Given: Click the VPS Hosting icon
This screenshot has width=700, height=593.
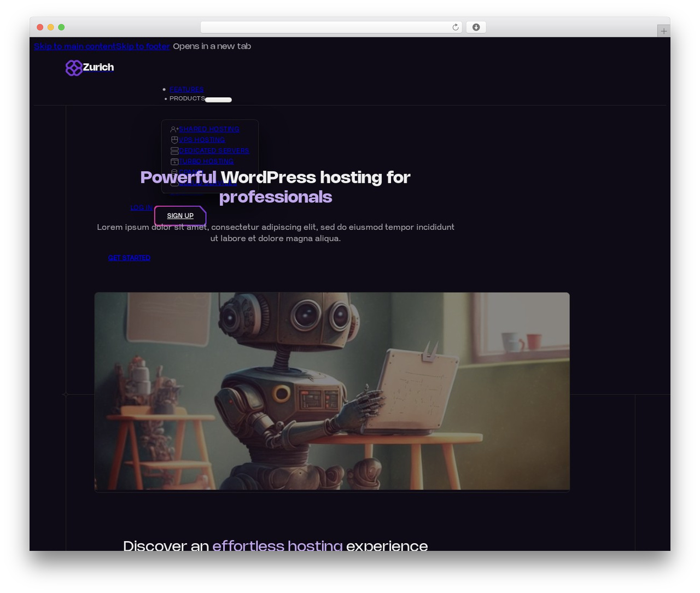Looking at the screenshot, I should click(x=174, y=140).
